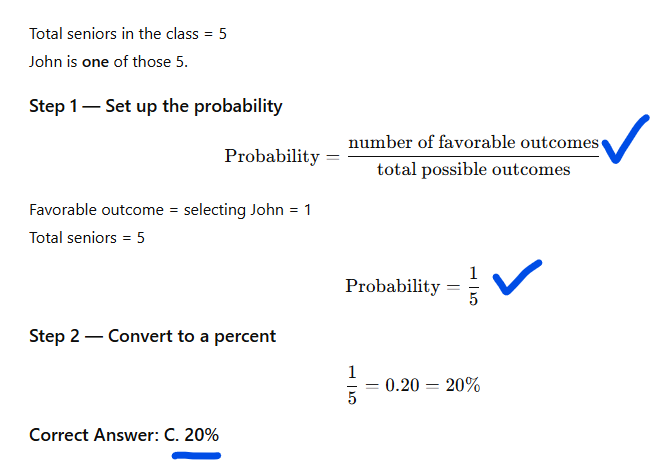The image size is (651, 462).
Task: Click the bold word "one" in John's sentence
Action: (95, 61)
